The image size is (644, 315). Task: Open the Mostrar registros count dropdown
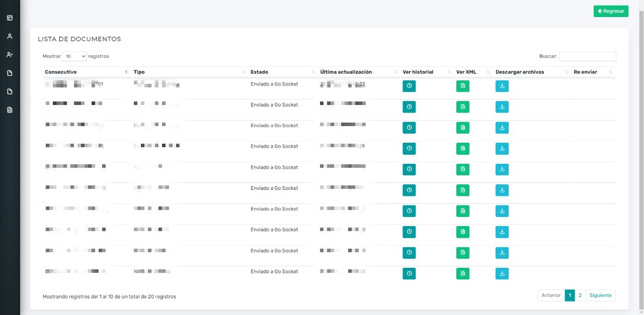[x=74, y=56]
